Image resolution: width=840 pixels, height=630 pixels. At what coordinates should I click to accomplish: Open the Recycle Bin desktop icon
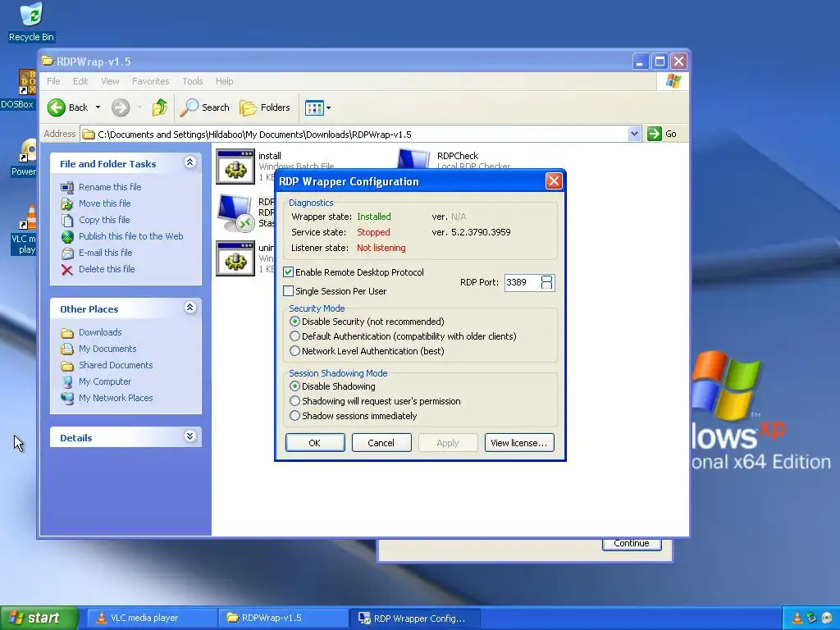(31, 21)
